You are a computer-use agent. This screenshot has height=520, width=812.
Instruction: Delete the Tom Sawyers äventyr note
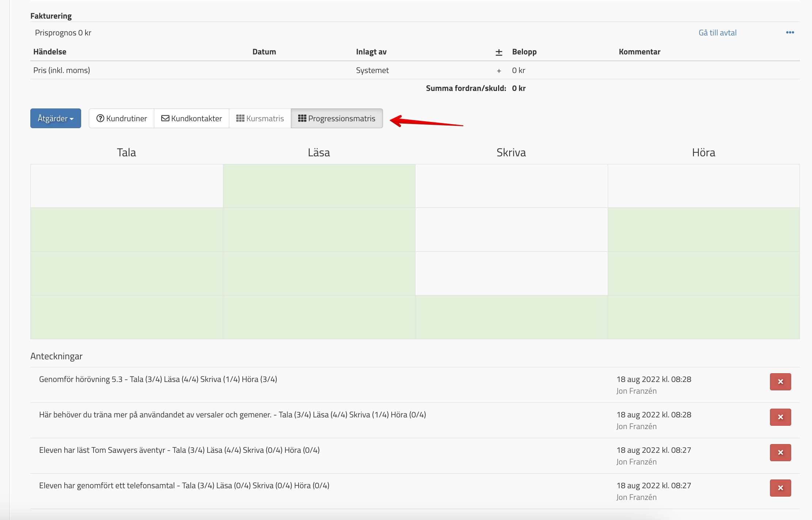(780, 452)
